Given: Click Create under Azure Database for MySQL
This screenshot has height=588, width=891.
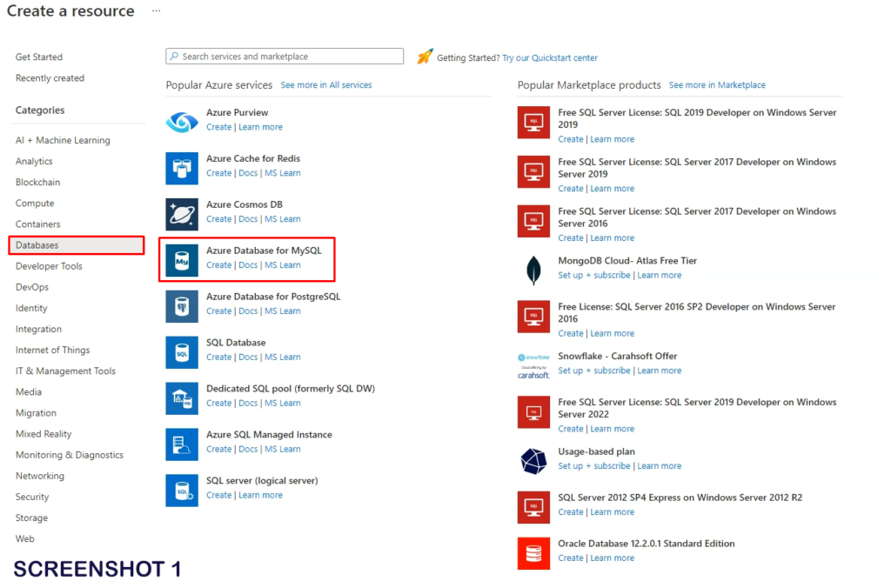Looking at the screenshot, I should [x=218, y=265].
